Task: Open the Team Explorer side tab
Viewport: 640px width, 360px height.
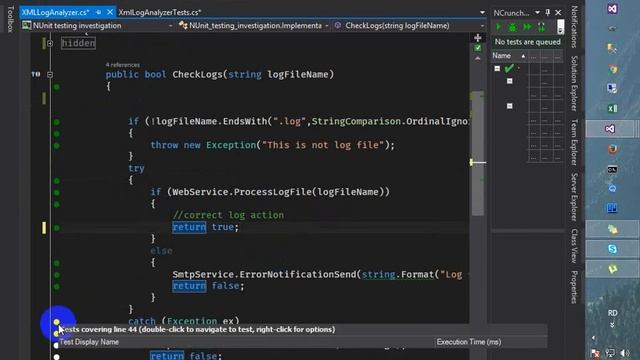Action: click(574, 142)
